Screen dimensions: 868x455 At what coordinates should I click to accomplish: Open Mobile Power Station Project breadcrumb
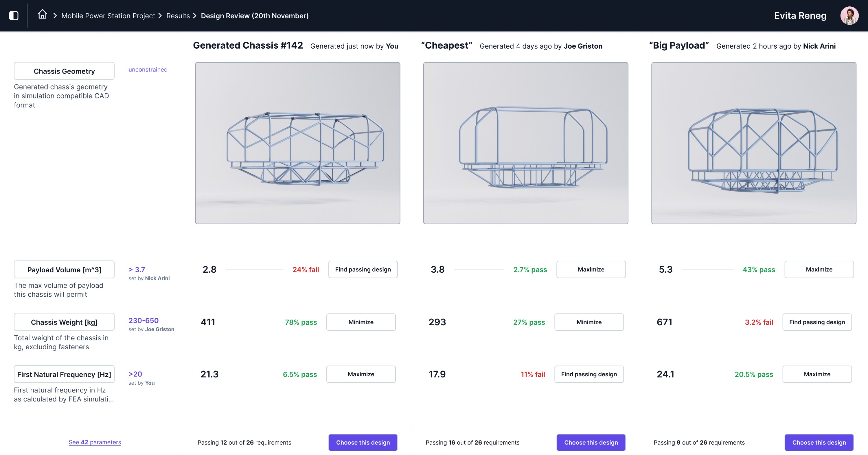click(x=108, y=16)
